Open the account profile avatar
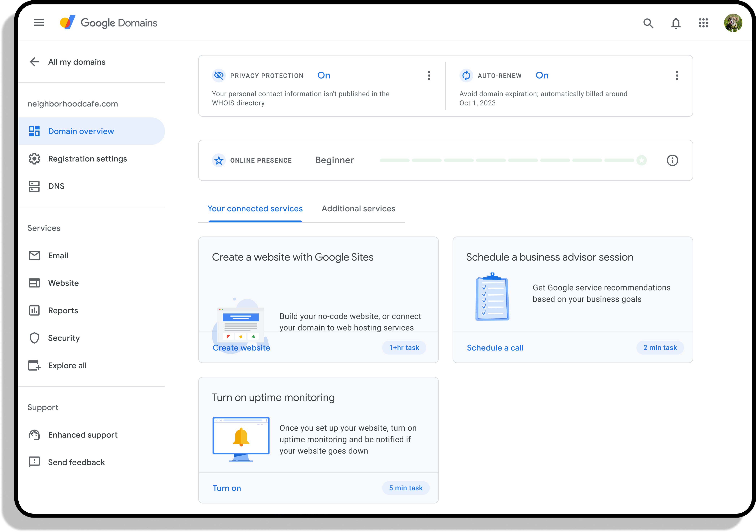 pyautogui.click(x=733, y=23)
